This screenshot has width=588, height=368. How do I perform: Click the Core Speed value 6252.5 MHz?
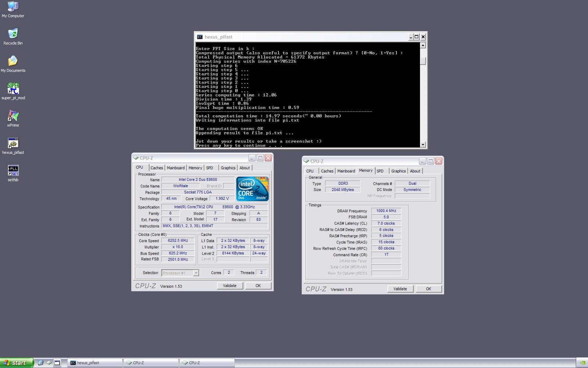pos(178,241)
